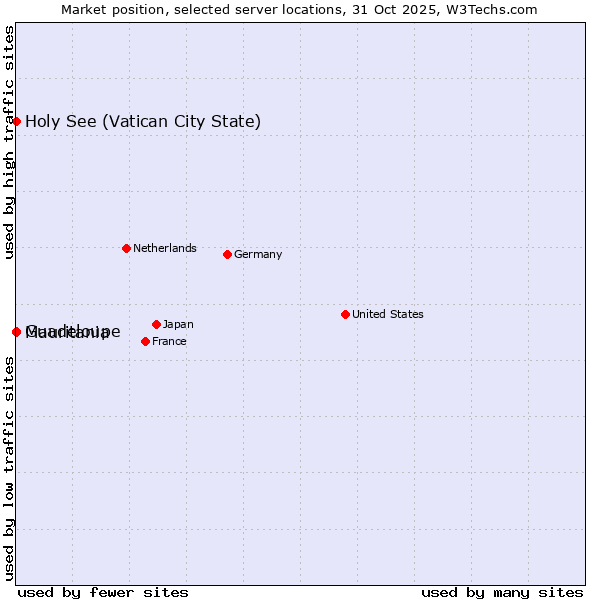The width and height of the screenshot is (600, 600).
Task: Click the Holy See red data point
Action: coord(16,121)
